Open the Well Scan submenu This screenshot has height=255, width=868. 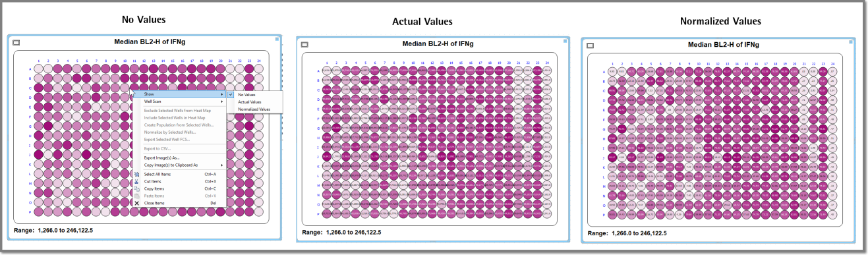(179, 101)
